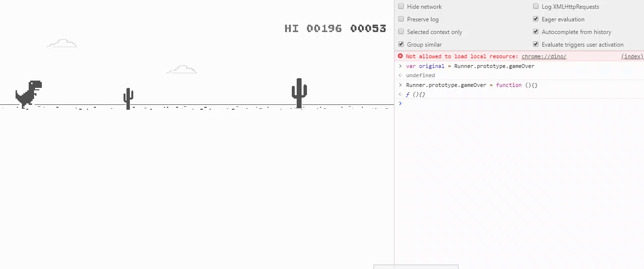This screenshot has height=269, width=644.
Task: Enable the Preserve log checkbox
Action: [401, 19]
